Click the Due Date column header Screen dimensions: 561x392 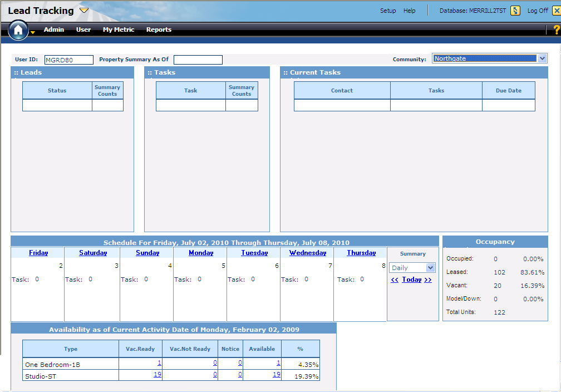tap(509, 91)
